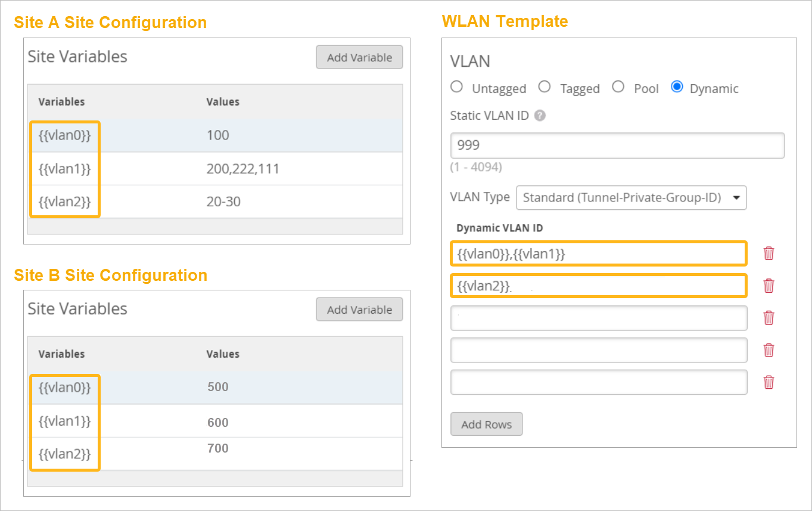Select Site B {{vlan0}} variable row
Image resolution: width=812 pixels, height=511 pixels.
(214, 388)
